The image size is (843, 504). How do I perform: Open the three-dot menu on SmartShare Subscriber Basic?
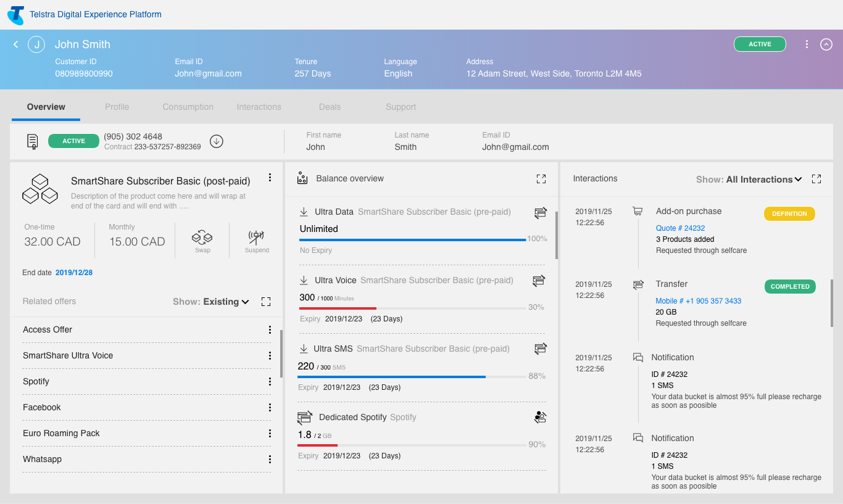tap(270, 177)
